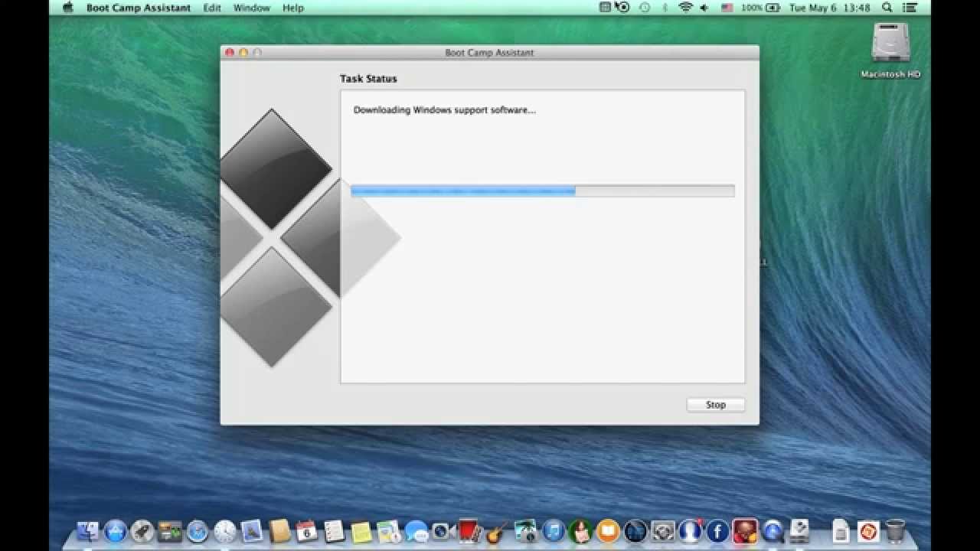Image resolution: width=980 pixels, height=551 pixels.
Task: Open Facebook icon in the Dock
Action: point(717,531)
